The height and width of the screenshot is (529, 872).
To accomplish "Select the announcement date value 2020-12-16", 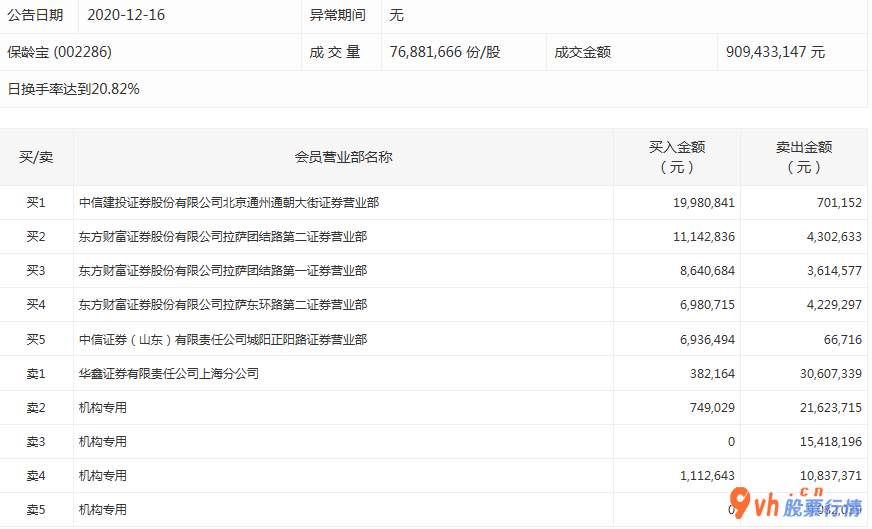I will click(x=126, y=15).
